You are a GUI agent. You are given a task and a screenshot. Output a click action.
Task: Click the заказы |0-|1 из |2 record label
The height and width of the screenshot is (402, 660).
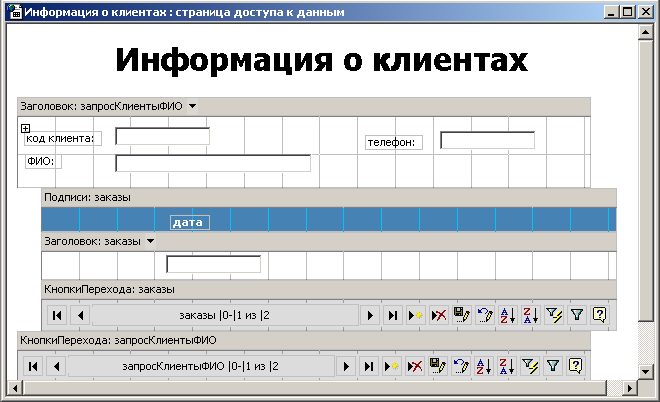225,315
